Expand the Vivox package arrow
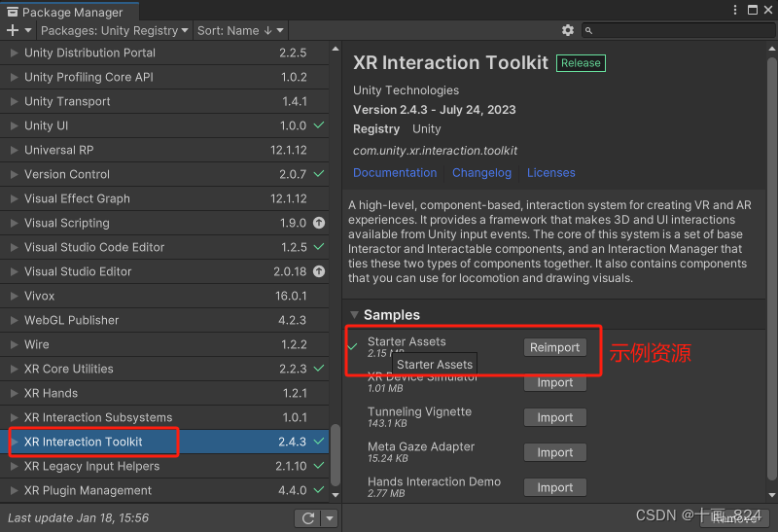 coord(15,296)
